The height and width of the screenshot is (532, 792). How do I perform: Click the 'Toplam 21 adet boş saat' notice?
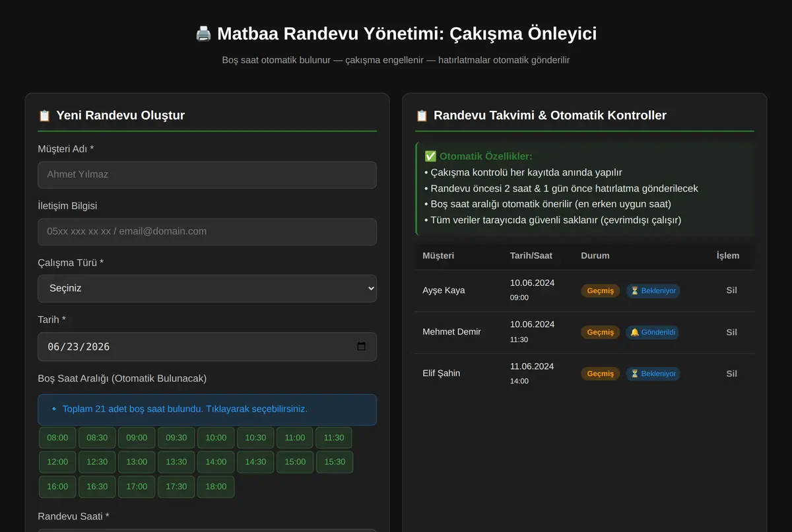pos(207,409)
